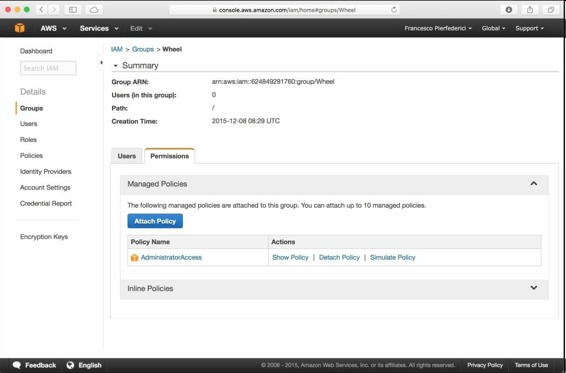Click the Feedback button in footer
The width and height of the screenshot is (566, 373).
[x=34, y=365]
